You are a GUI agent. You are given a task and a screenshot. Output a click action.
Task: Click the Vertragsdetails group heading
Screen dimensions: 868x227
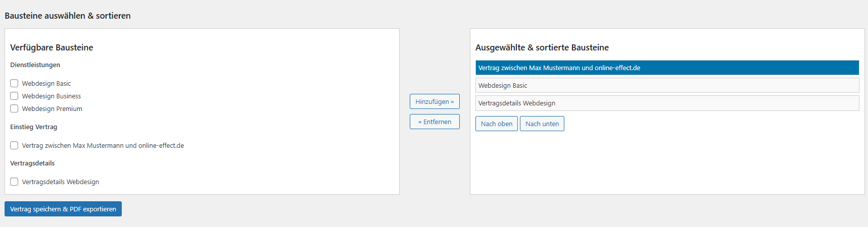point(32,163)
